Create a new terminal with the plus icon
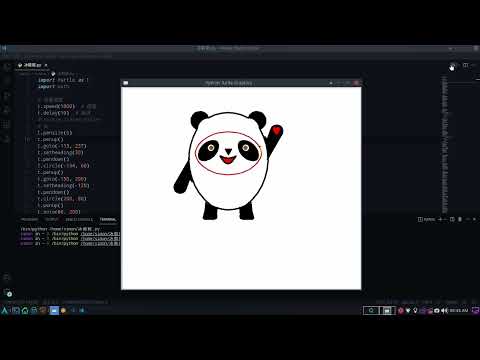480x360 pixels. point(440,219)
